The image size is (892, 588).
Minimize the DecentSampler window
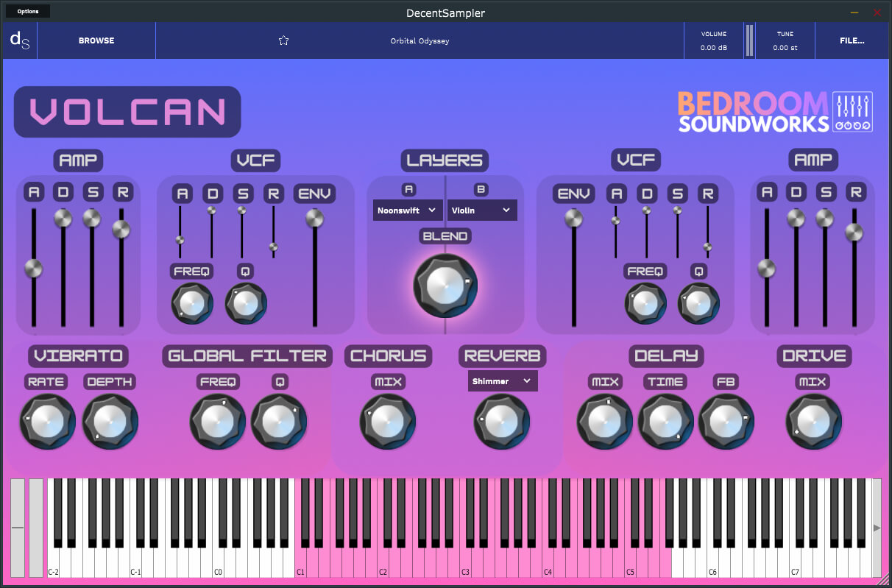click(854, 13)
